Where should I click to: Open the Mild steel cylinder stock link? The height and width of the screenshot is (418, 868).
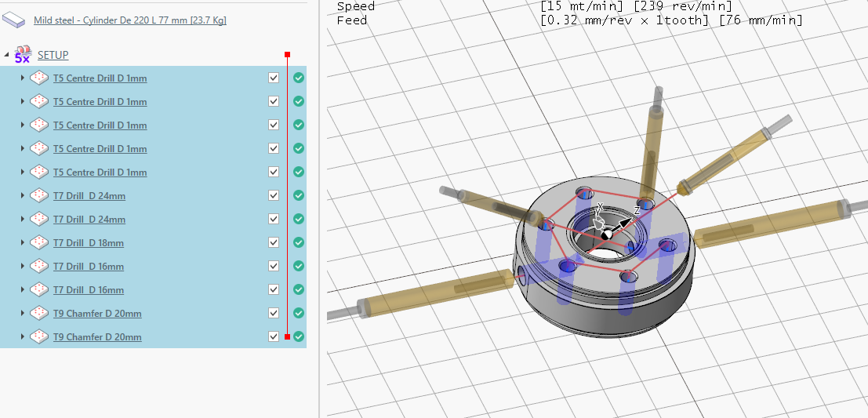pos(129,20)
